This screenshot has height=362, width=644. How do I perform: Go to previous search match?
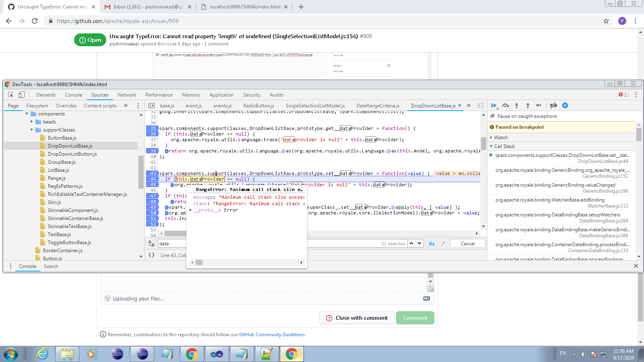411,243
